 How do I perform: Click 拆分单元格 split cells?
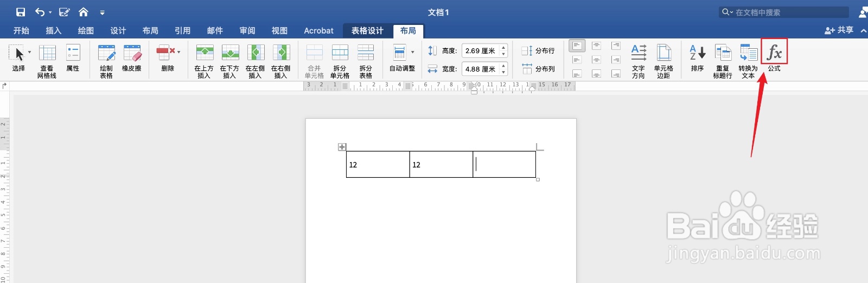point(340,61)
